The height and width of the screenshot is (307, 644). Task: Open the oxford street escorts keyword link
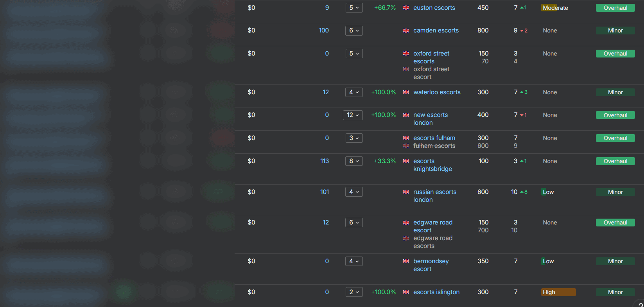pos(431,57)
